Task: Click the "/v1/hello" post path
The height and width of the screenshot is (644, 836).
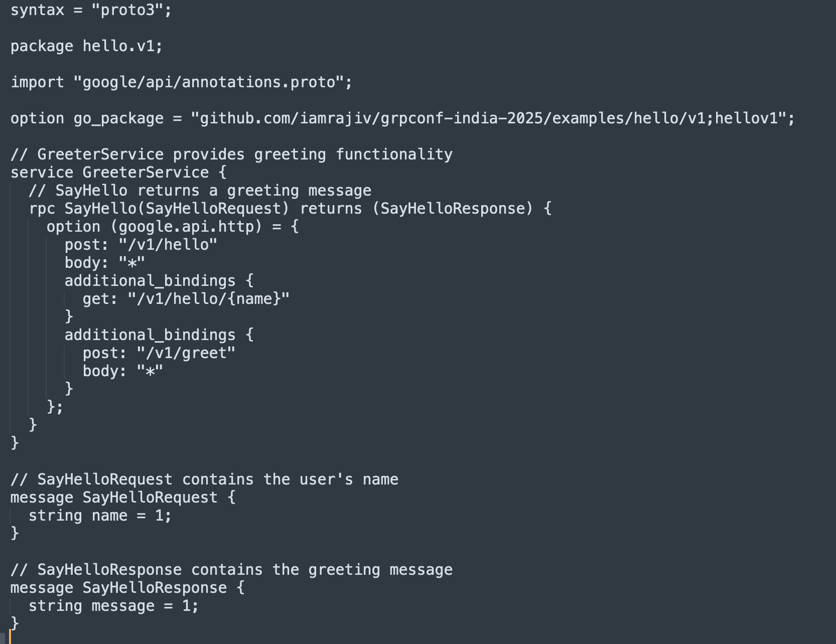Action: pos(168,245)
